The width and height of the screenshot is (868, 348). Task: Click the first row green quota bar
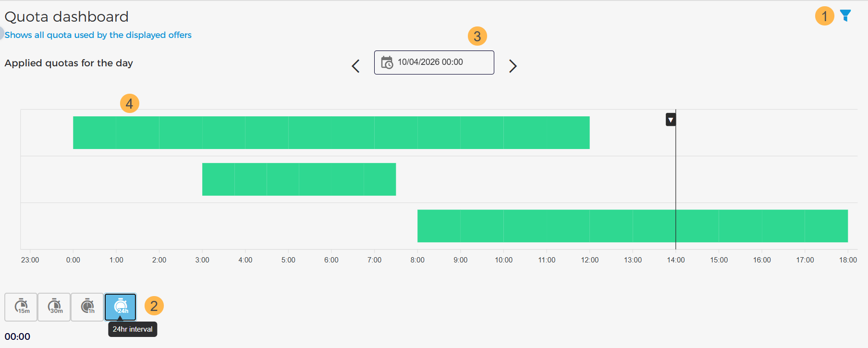coord(331,133)
